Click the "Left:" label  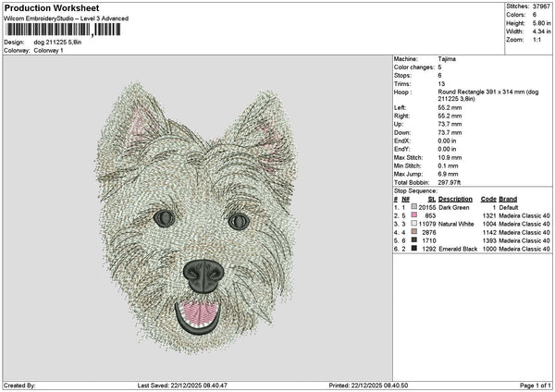click(x=400, y=107)
